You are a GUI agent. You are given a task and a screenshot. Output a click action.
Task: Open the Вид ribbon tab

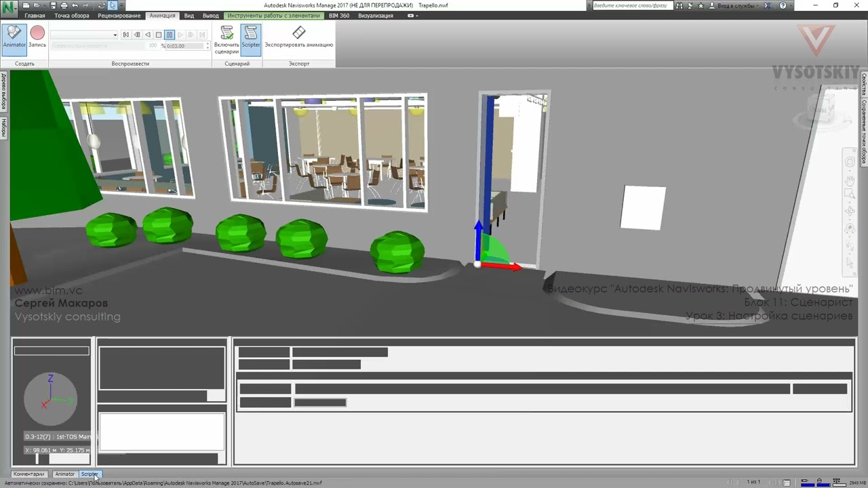tap(189, 16)
